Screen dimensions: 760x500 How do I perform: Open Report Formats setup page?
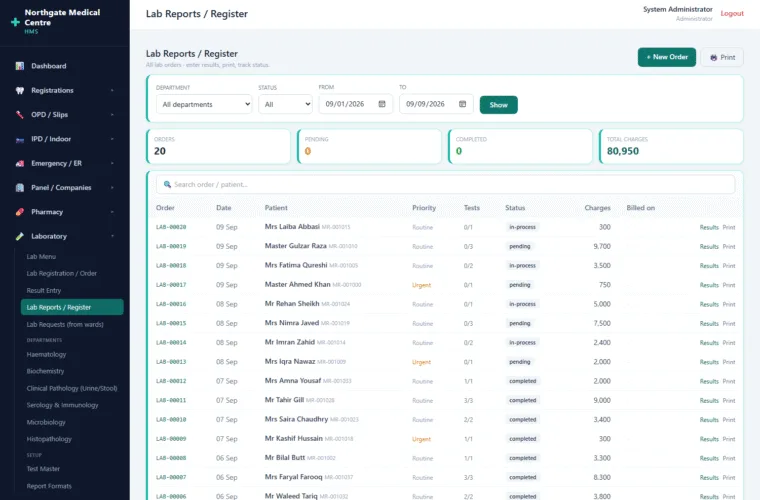(49, 486)
